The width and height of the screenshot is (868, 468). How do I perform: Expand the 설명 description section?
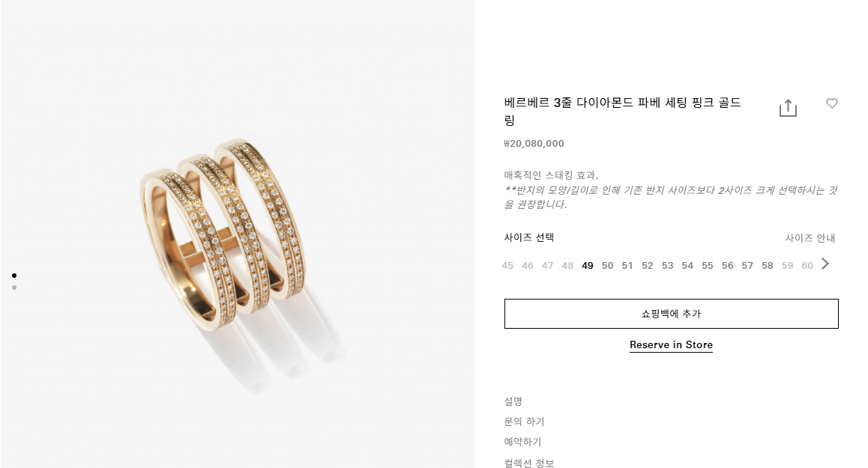click(513, 401)
